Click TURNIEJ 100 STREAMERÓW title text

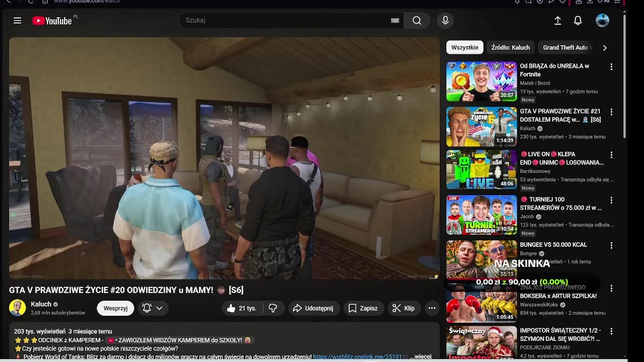click(x=560, y=204)
